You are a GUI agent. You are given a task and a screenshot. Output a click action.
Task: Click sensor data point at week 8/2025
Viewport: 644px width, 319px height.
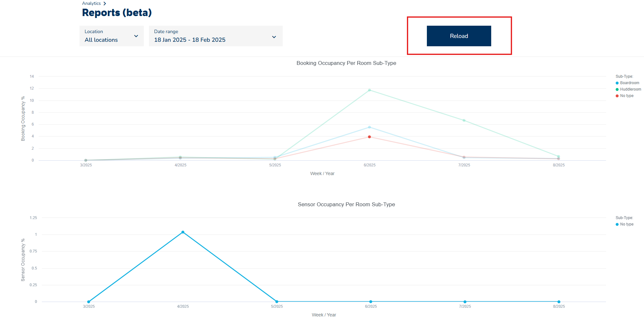tap(559, 302)
